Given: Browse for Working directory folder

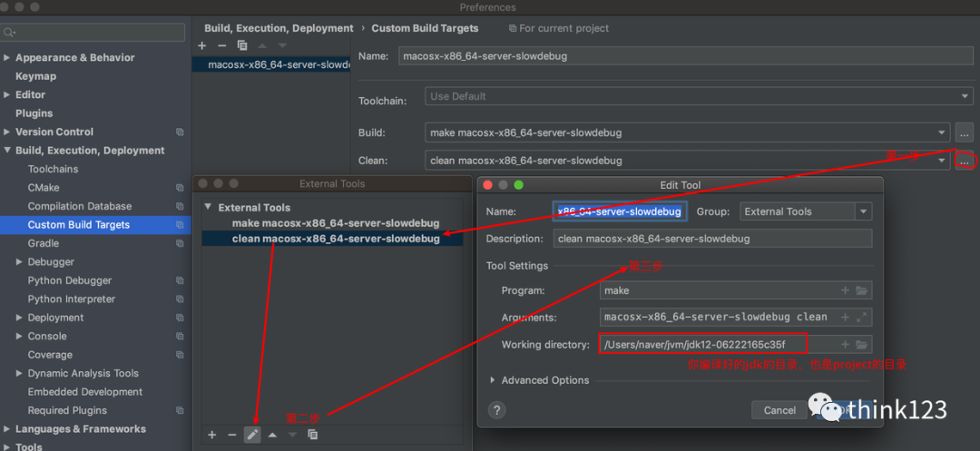Looking at the screenshot, I should (x=861, y=344).
